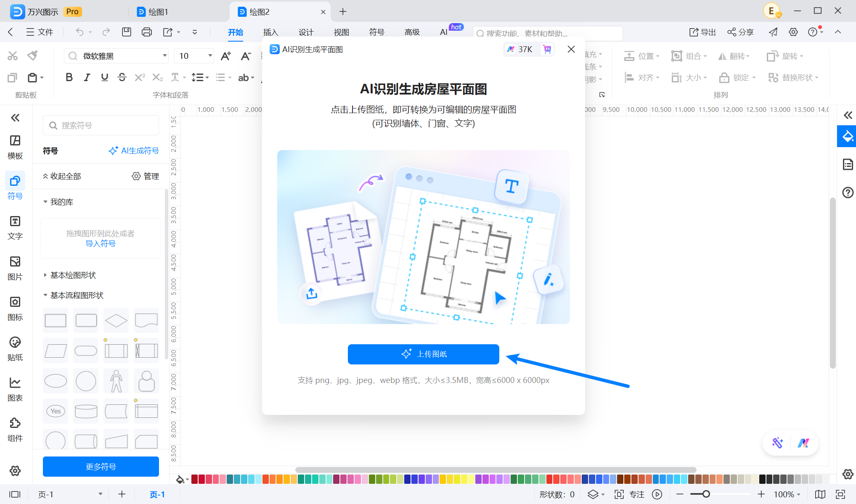This screenshot has width=856, height=504.
Task: Pick the black color swatch in palette
Action: 762,479
